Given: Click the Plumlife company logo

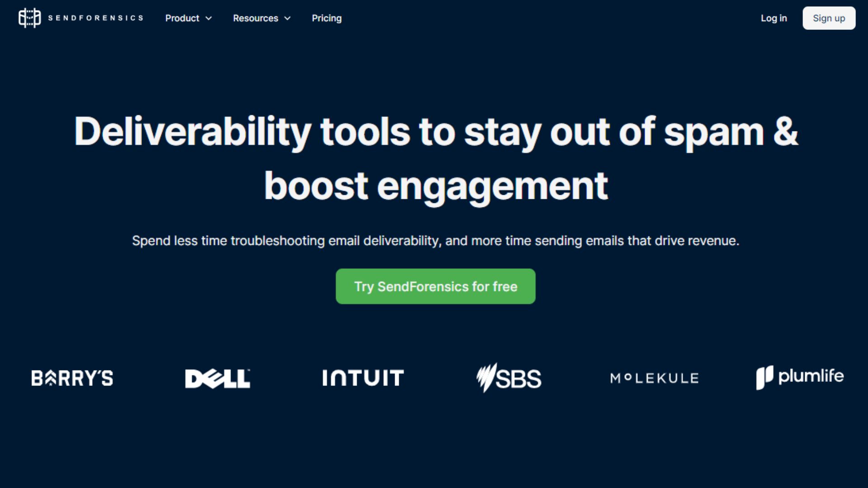Looking at the screenshot, I should (x=799, y=376).
